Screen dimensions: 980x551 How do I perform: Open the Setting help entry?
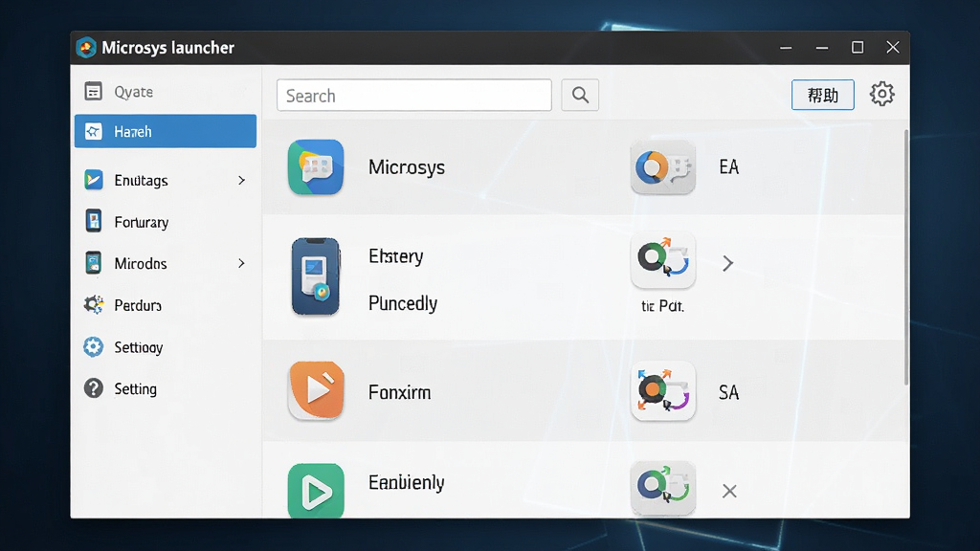coord(165,388)
